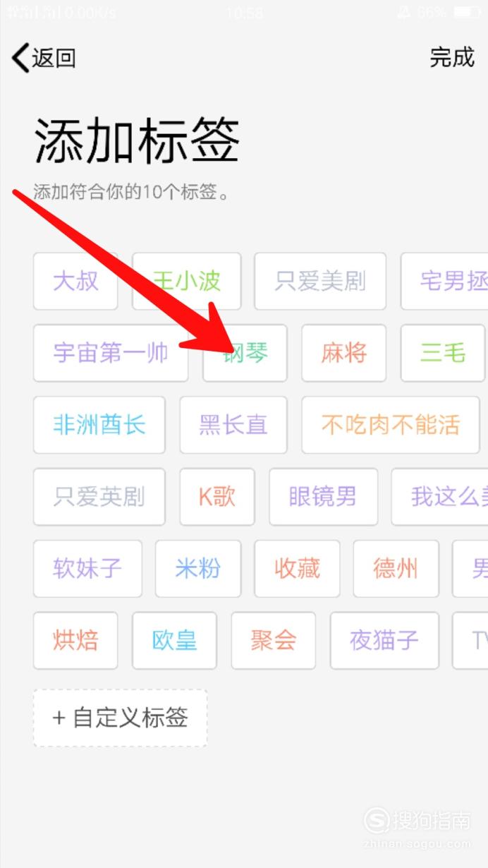Select the 非洲酋长 tag

click(99, 425)
